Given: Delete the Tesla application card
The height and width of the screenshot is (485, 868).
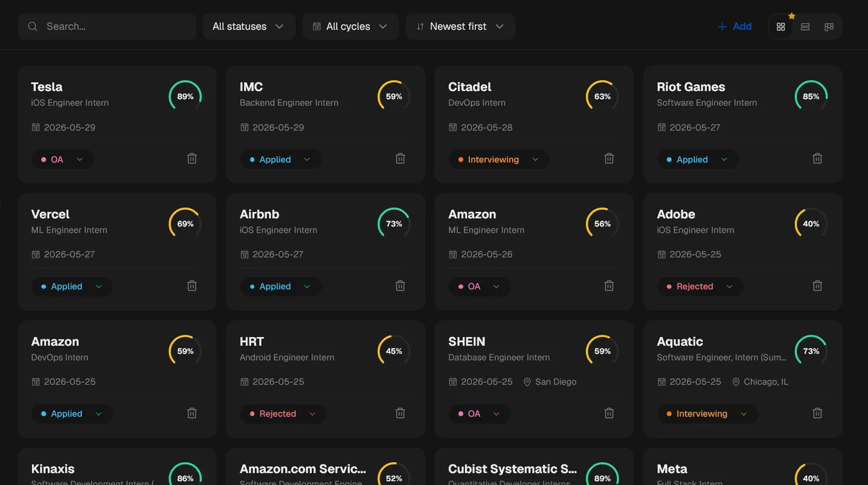Looking at the screenshot, I should [192, 159].
